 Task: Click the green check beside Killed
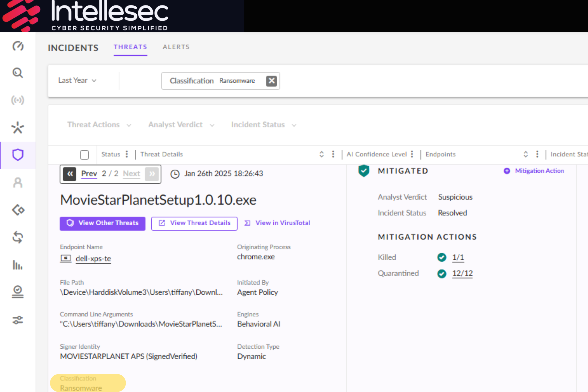(442, 257)
